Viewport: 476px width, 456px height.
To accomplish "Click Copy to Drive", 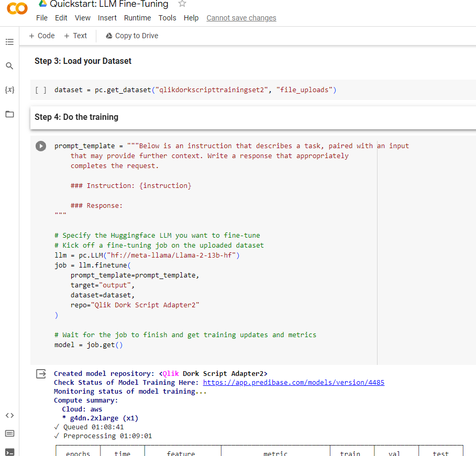I will [x=132, y=36].
